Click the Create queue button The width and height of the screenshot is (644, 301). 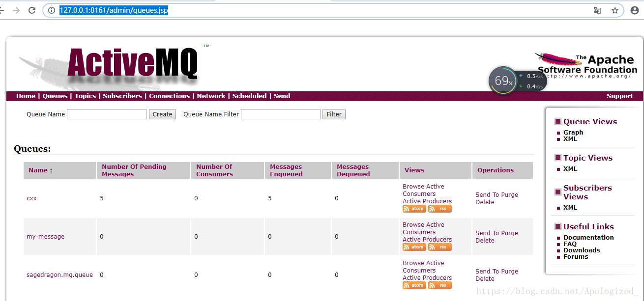pyautogui.click(x=162, y=114)
